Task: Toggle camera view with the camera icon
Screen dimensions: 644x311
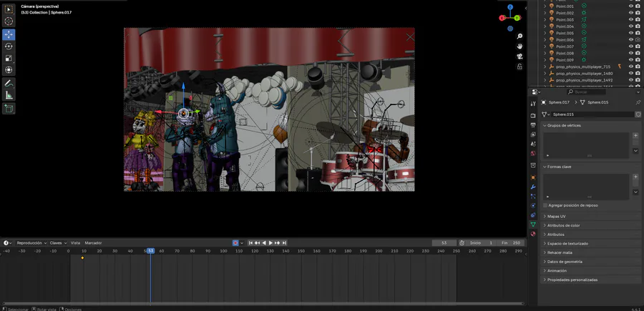Action: 519,56
